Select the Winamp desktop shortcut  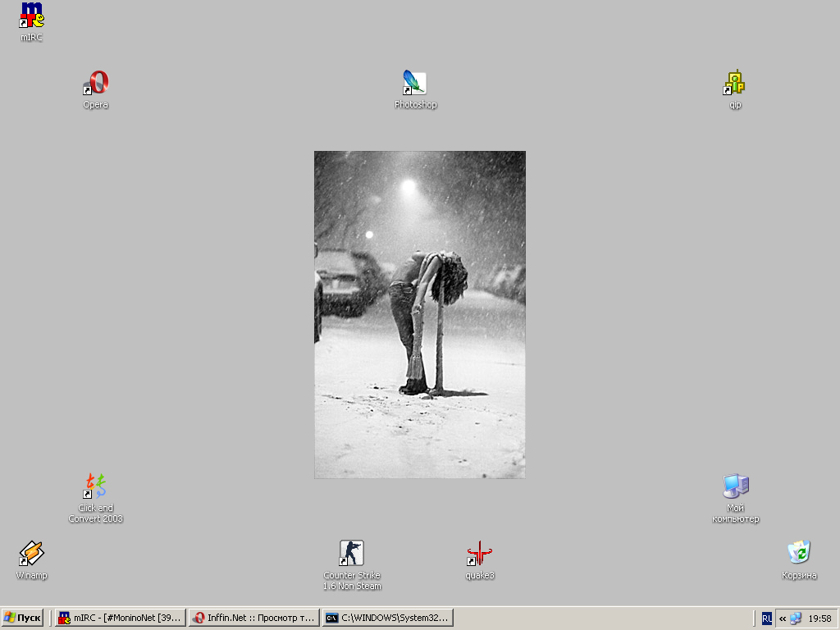click(31, 555)
